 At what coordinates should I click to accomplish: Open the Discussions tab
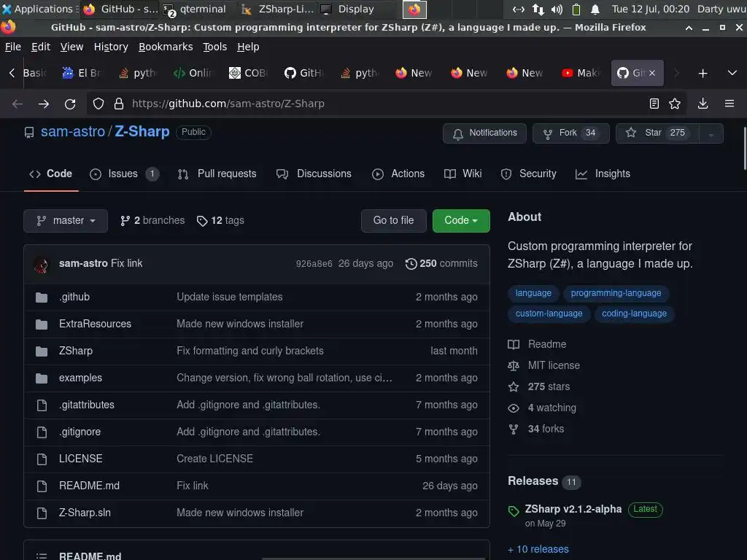point(314,174)
